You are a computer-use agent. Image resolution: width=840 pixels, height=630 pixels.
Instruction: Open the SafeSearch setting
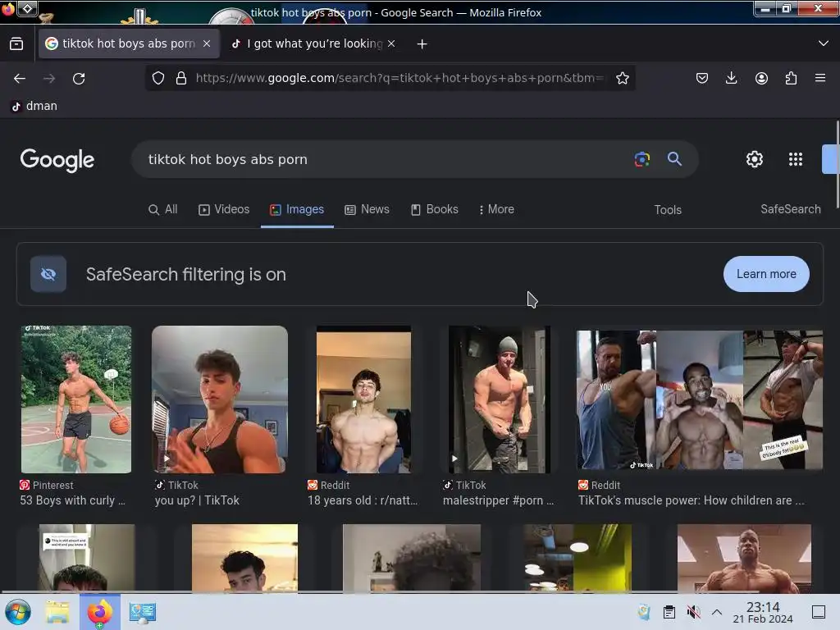pos(790,209)
